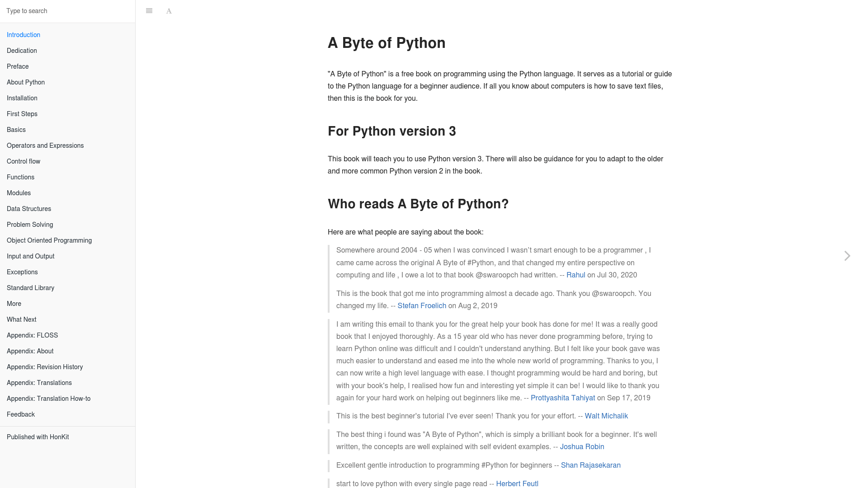The width and height of the screenshot is (868, 488).
Task: Open the Dedication chapter
Action: click(x=22, y=51)
